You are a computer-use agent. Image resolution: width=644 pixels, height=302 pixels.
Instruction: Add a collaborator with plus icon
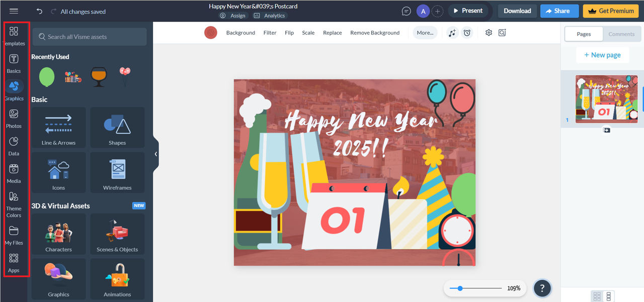[438, 11]
